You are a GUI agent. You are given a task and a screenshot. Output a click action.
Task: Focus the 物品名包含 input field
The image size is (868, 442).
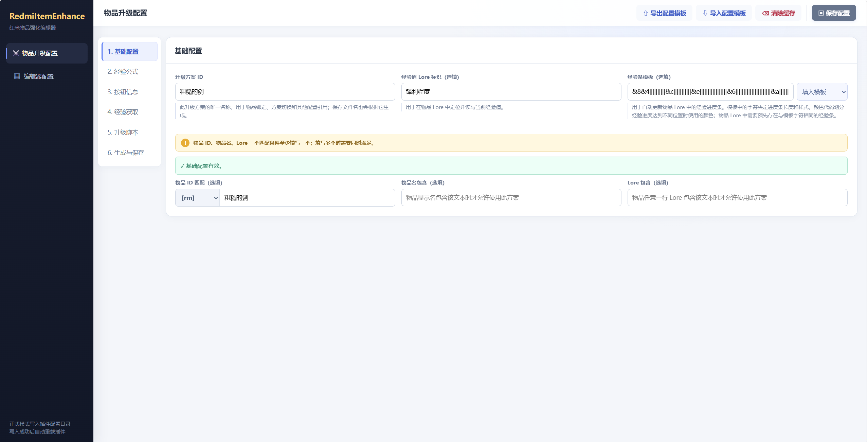[x=511, y=198]
